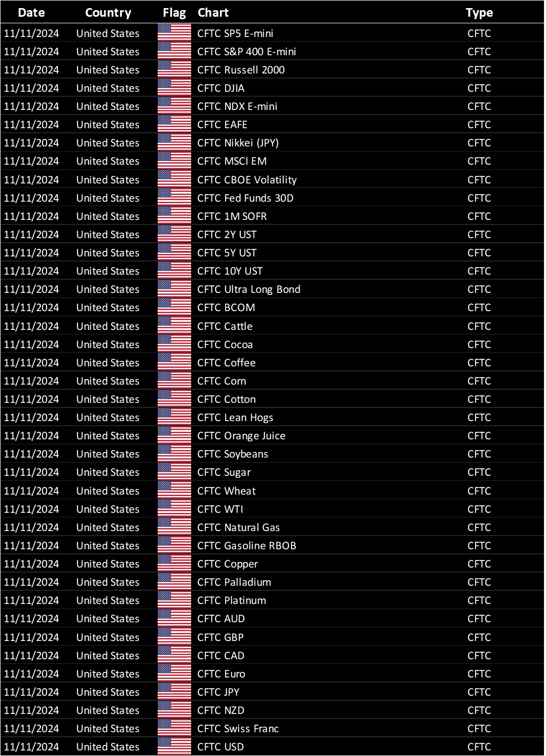Click the Country column header

tap(108, 13)
